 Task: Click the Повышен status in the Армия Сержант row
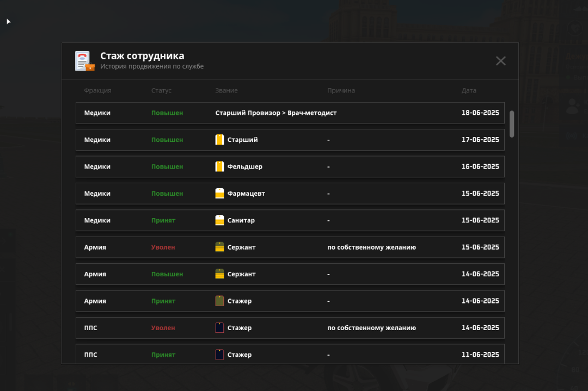point(167,274)
